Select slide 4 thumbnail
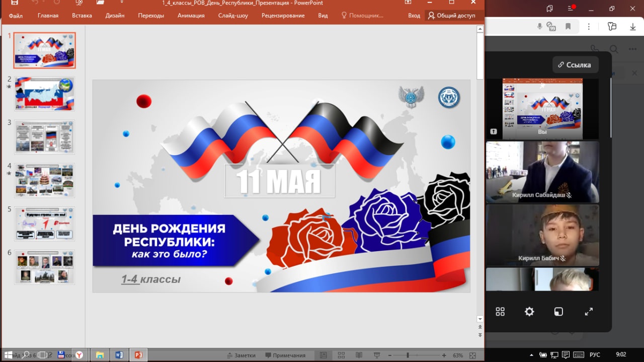Viewport: 644px width, 362px height. pyautogui.click(x=44, y=180)
